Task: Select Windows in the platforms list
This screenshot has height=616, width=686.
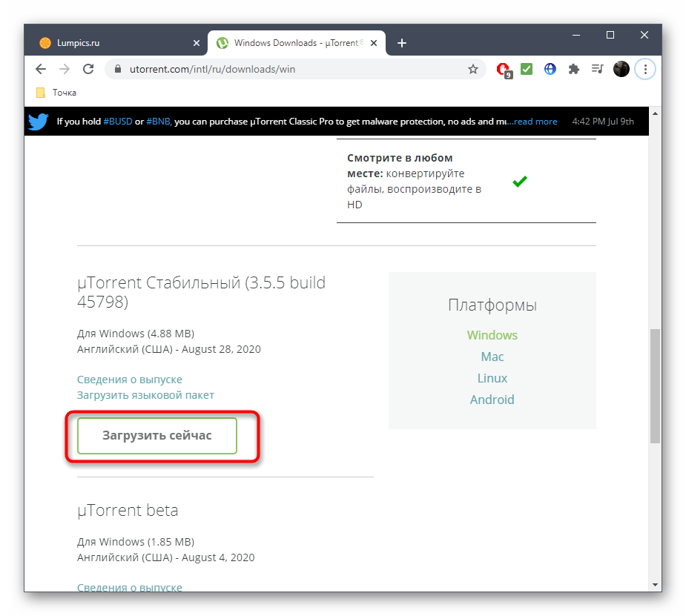Action: [x=492, y=335]
